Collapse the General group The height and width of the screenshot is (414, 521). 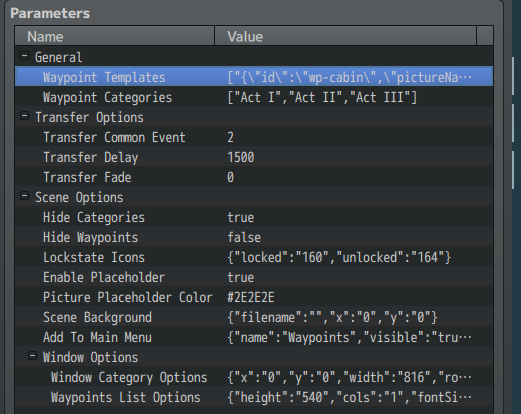[24, 56]
